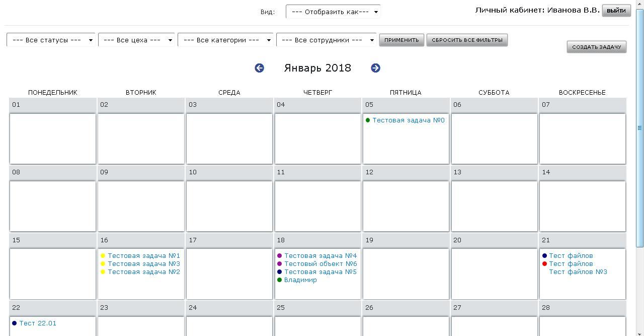Open 'Тест файлов' task with red dot
644x336 pixels.
click(x=571, y=263)
